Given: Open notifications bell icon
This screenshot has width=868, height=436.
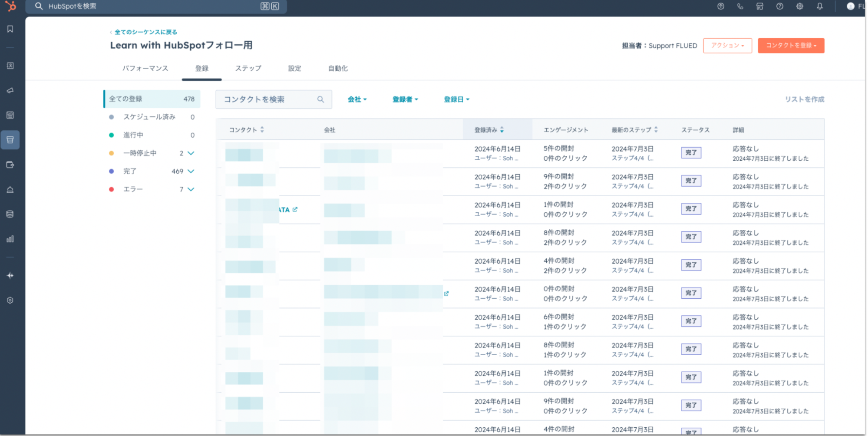Looking at the screenshot, I should coord(819,6).
